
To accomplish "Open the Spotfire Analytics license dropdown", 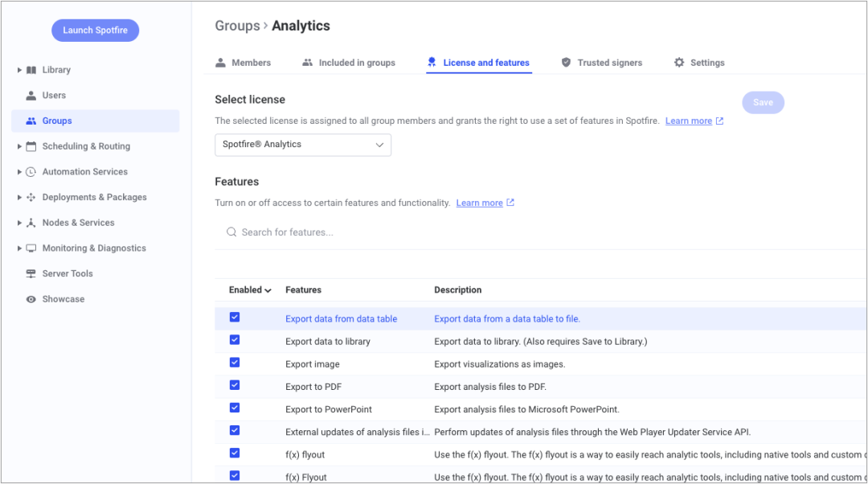I will 303,145.
